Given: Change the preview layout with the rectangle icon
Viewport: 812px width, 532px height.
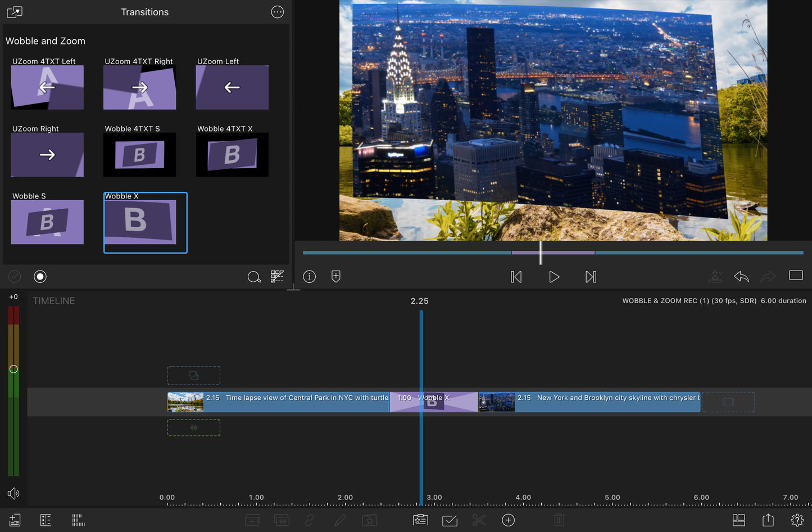Looking at the screenshot, I should point(795,276).
